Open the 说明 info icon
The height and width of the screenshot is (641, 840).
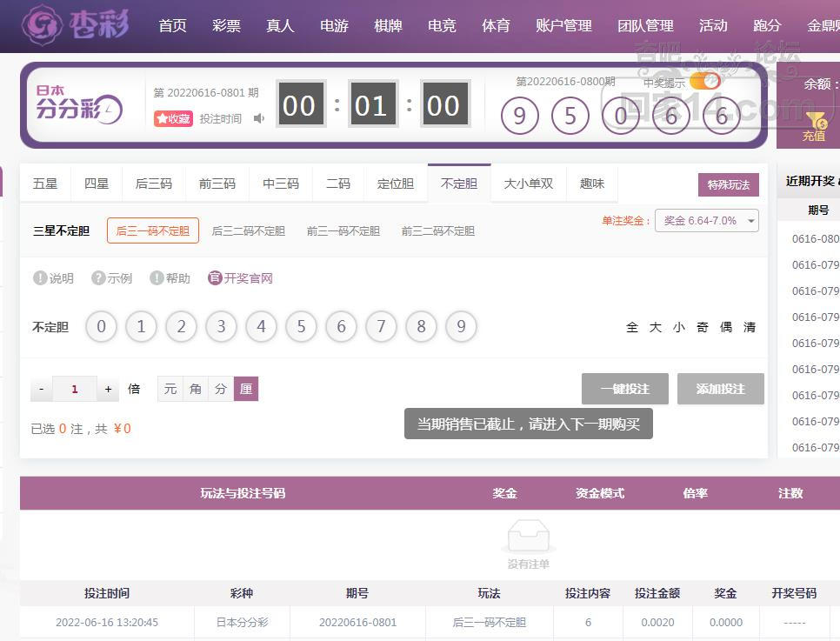click(40, 278)
